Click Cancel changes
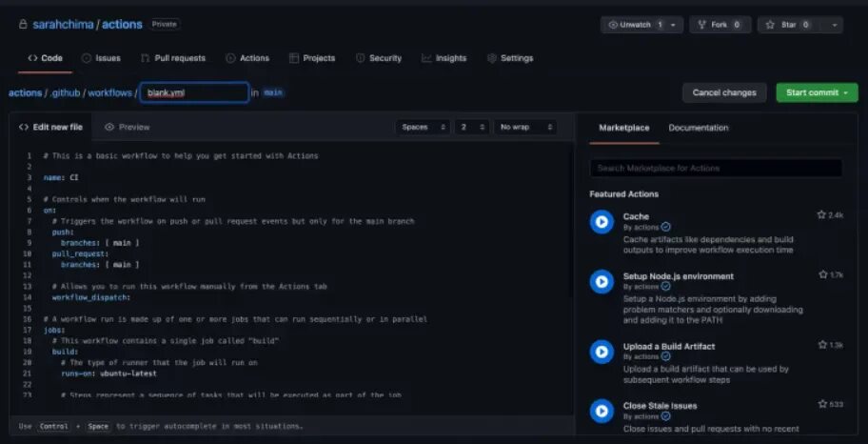The height and width of the screenshot is (444, 868). coord(724,92)
